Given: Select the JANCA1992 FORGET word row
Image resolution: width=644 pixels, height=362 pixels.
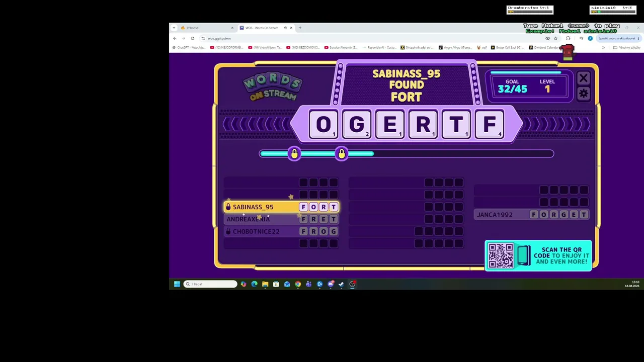Looking at the screenshot, I should (531, 215).
